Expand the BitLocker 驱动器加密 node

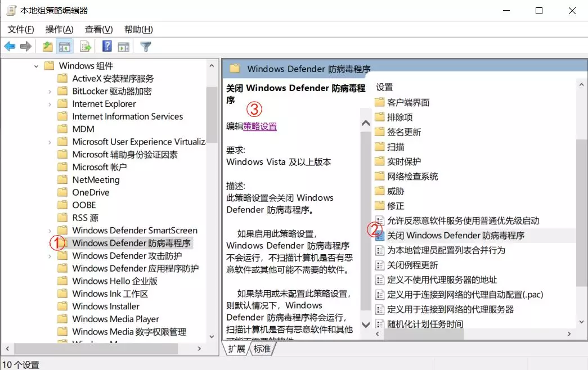(50, 92)
